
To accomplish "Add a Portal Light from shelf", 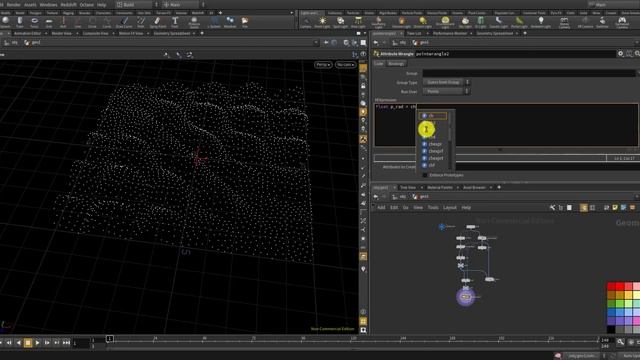I will [519, 22].
